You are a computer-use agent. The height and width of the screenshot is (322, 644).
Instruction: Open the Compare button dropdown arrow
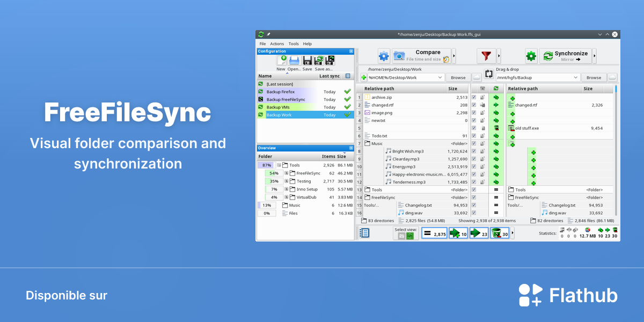click(453, 56)
